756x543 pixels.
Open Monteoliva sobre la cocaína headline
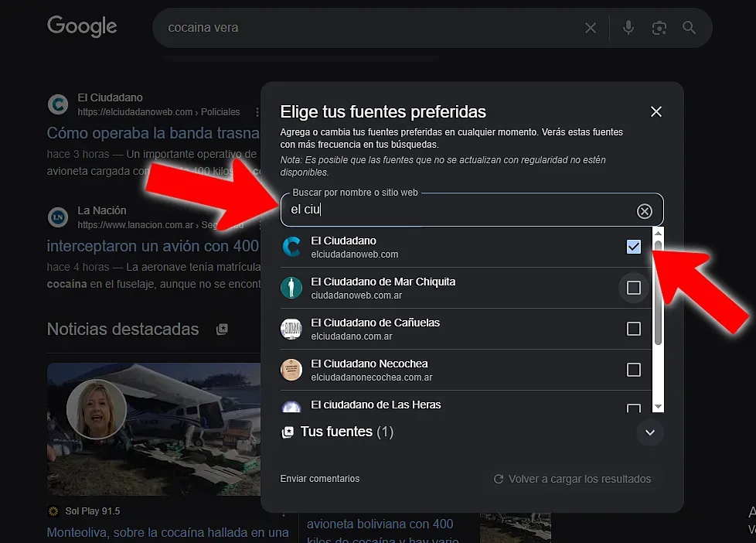point(168,532)
